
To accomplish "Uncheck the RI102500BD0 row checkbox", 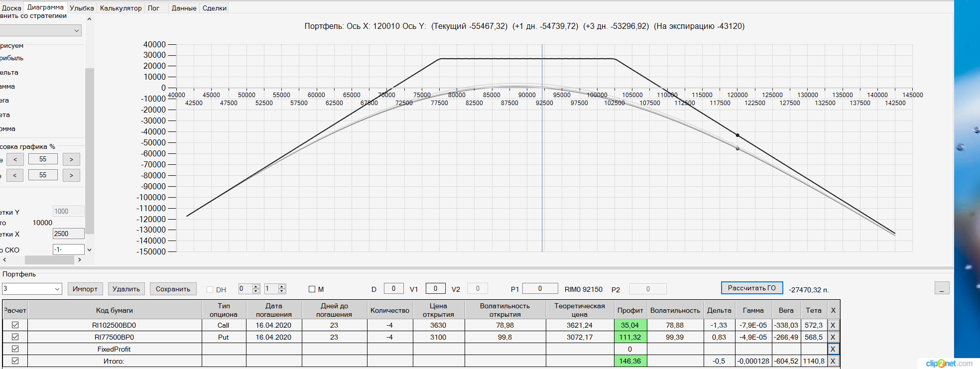I will pos(15,325).
